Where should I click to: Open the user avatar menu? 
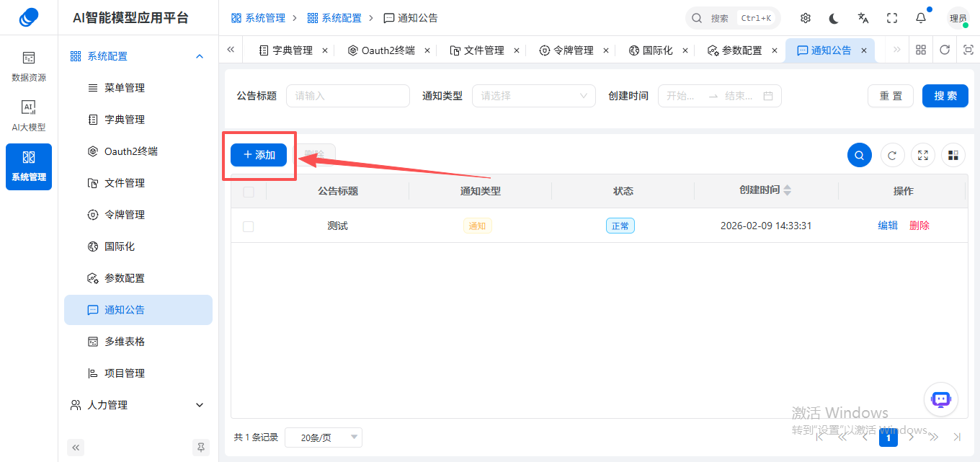click(x=958, y=18)
